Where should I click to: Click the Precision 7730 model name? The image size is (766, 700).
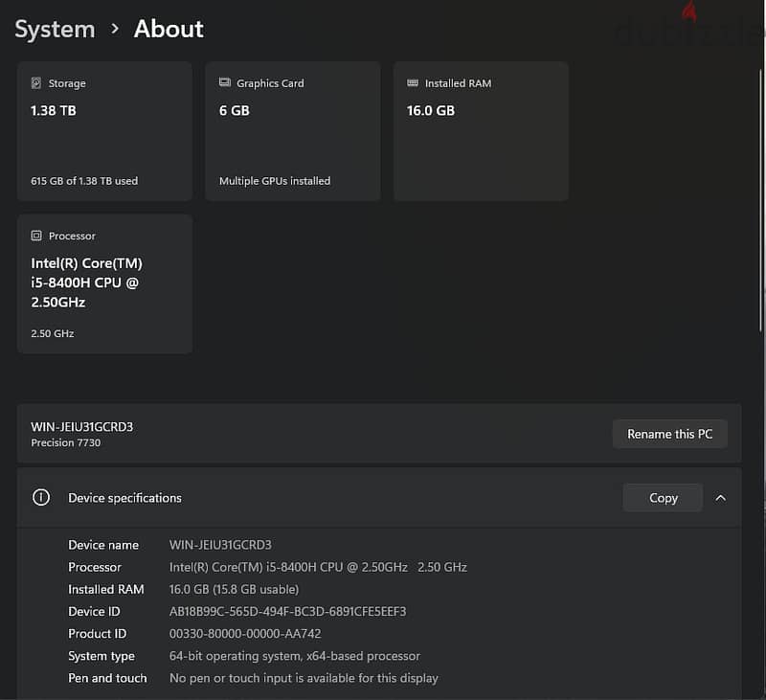click(66, 442)
